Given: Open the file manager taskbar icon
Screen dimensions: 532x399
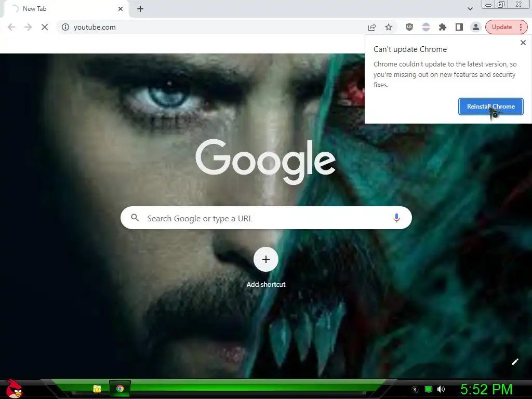Looking at the screenshot, I should [x=97, y=389].
